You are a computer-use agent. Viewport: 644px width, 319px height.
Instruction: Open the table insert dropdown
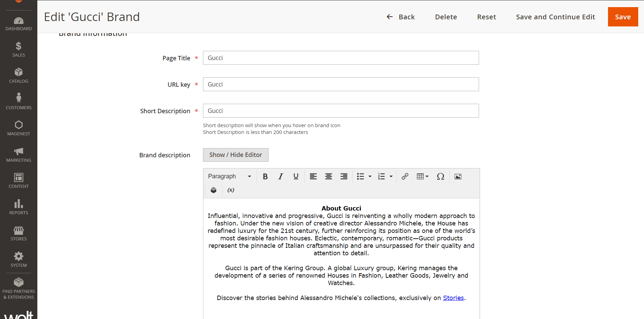pyautogui.click(x=423, y=176)
